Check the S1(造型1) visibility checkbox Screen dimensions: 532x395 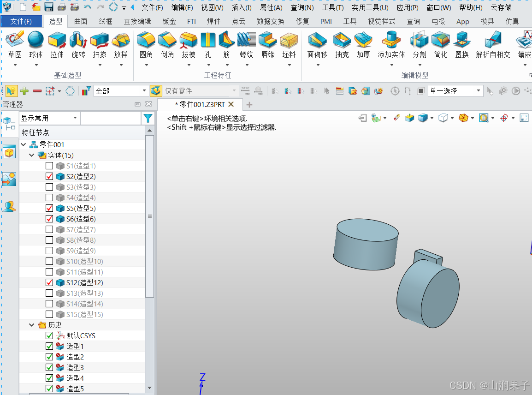pyautogui.click(x=49, y=166)
